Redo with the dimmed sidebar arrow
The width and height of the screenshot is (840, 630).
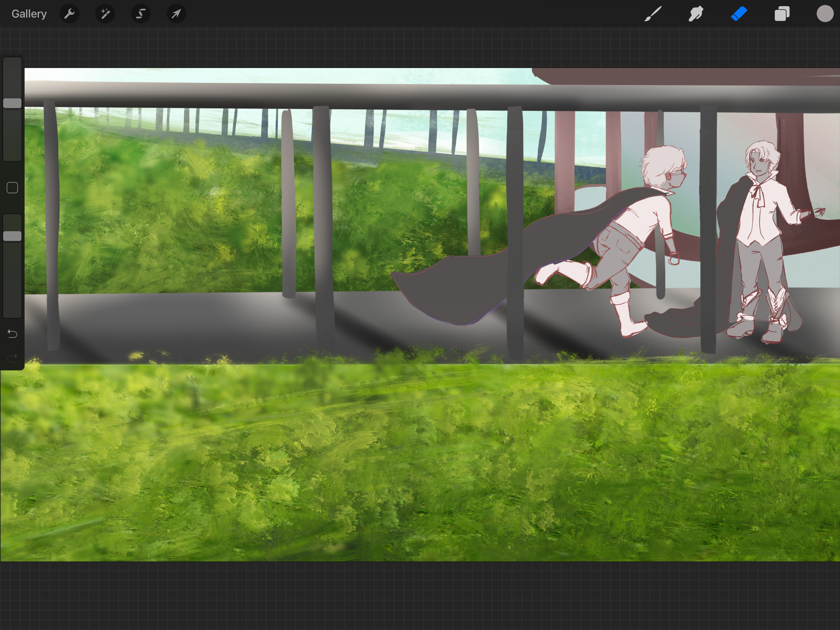(12, 358)
